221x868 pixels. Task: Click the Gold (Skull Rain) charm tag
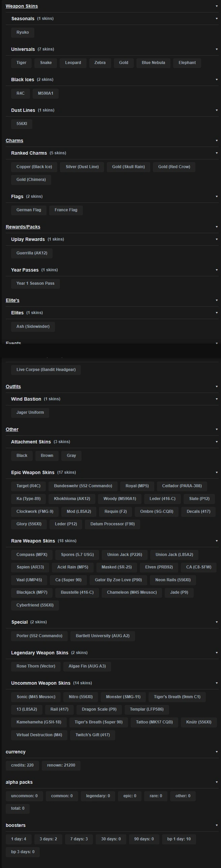click(128, 167)
